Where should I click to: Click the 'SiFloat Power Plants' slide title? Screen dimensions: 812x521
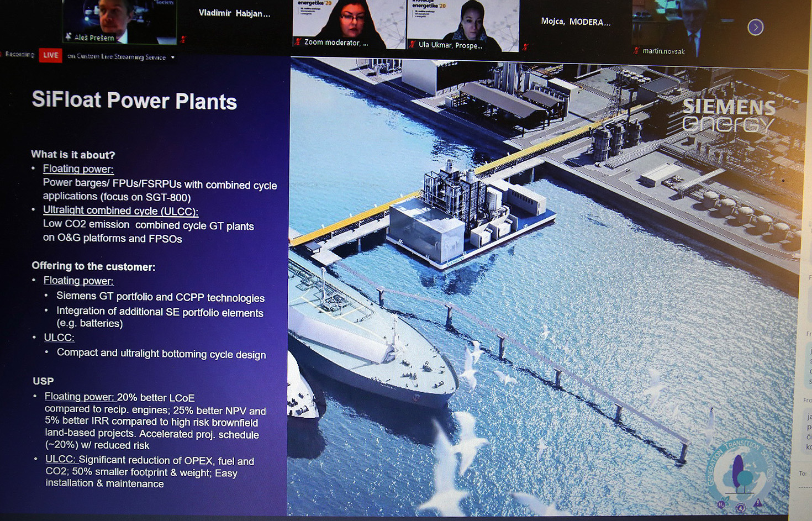click(x=134, y=101)
